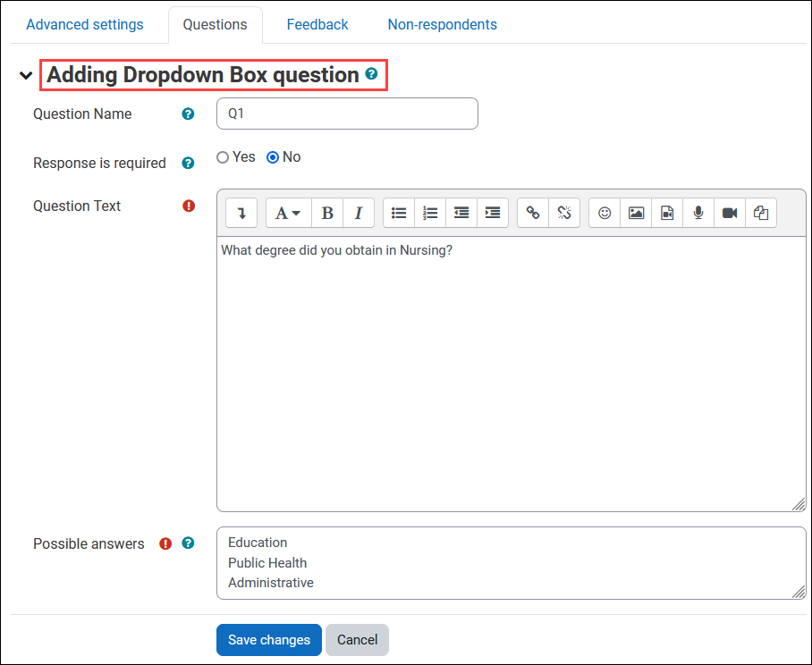Viewport: 812px width, 665px height.
Task: Remove a link with the unlink icon
Action: coord(564,212)
